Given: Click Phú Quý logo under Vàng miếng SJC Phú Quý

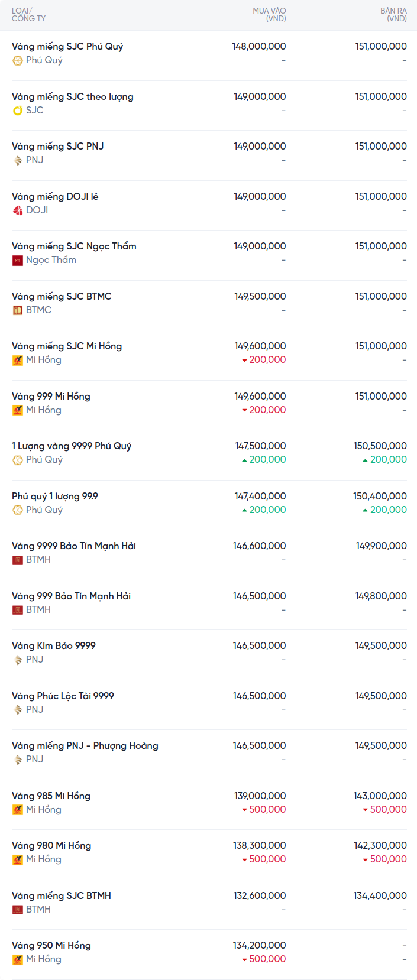Looking at the screenshot, I should 18,60.
